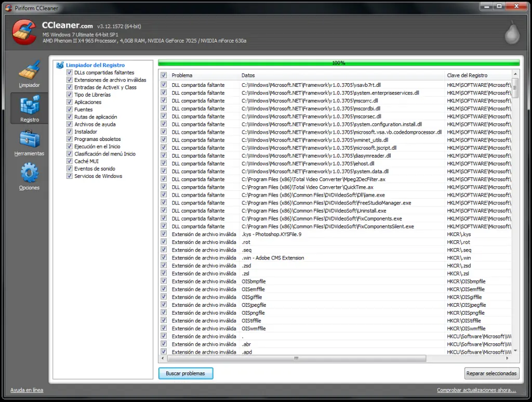Open Ayuda en línea link
Viewport: 532px width, 402px height.
pyautogui.click(x=27, y=390)
